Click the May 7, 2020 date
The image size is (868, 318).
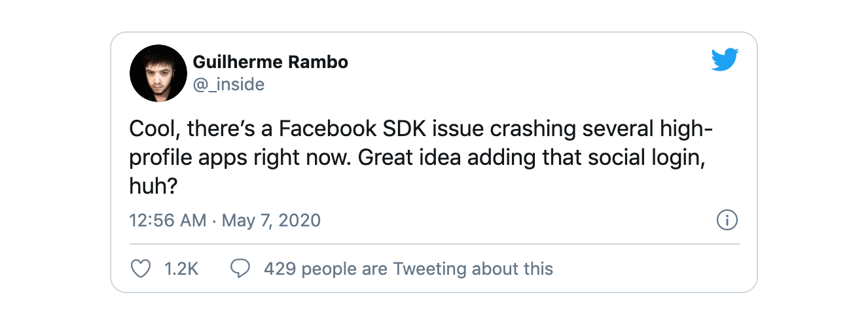tap(272, 220)
